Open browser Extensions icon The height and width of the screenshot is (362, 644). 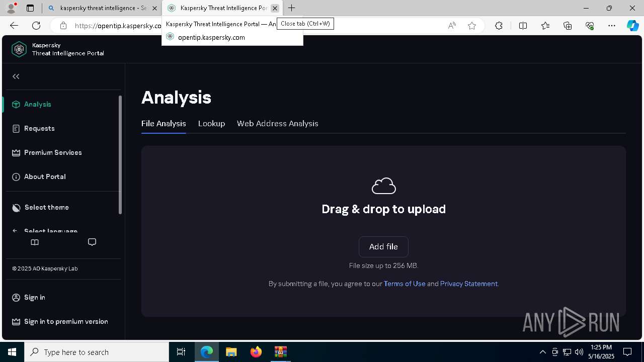click(x=499, y=26)
